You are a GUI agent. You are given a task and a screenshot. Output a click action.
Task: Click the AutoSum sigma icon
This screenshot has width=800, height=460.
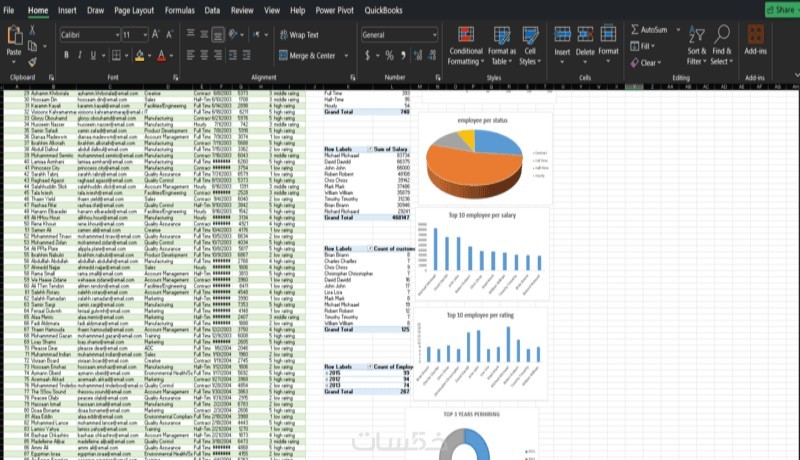click(635, 30)
